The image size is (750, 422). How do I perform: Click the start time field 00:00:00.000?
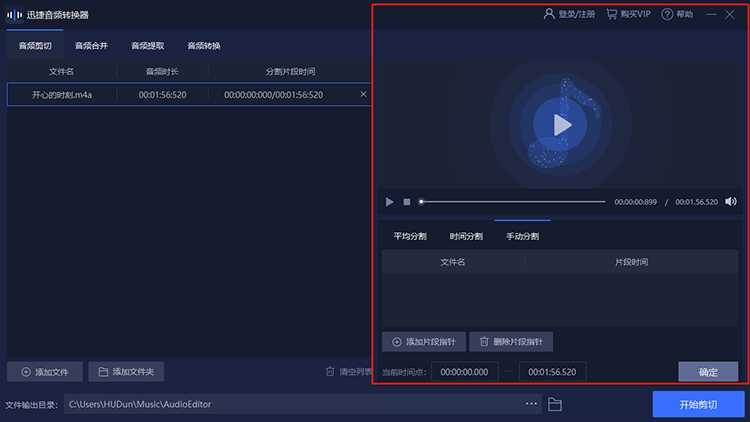tap(464, 372)
